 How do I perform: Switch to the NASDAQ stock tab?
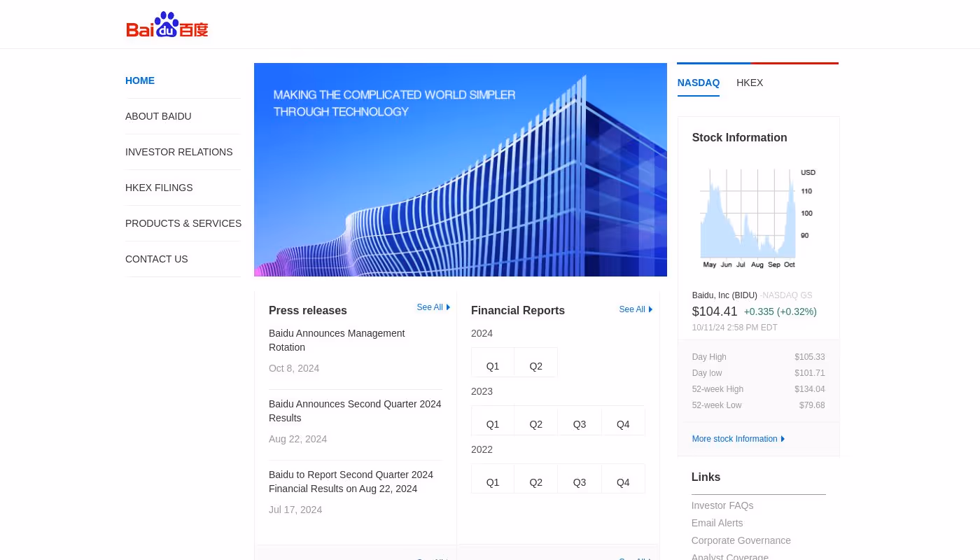699,83
